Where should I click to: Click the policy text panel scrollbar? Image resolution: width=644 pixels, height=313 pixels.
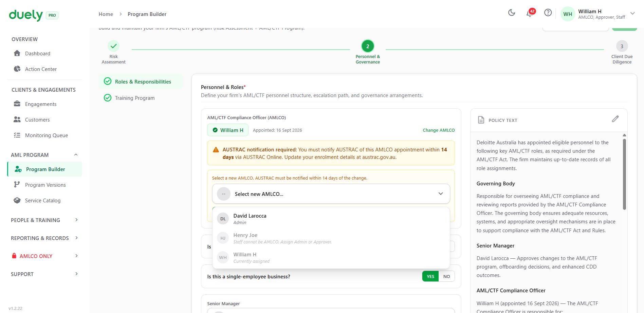624,174
